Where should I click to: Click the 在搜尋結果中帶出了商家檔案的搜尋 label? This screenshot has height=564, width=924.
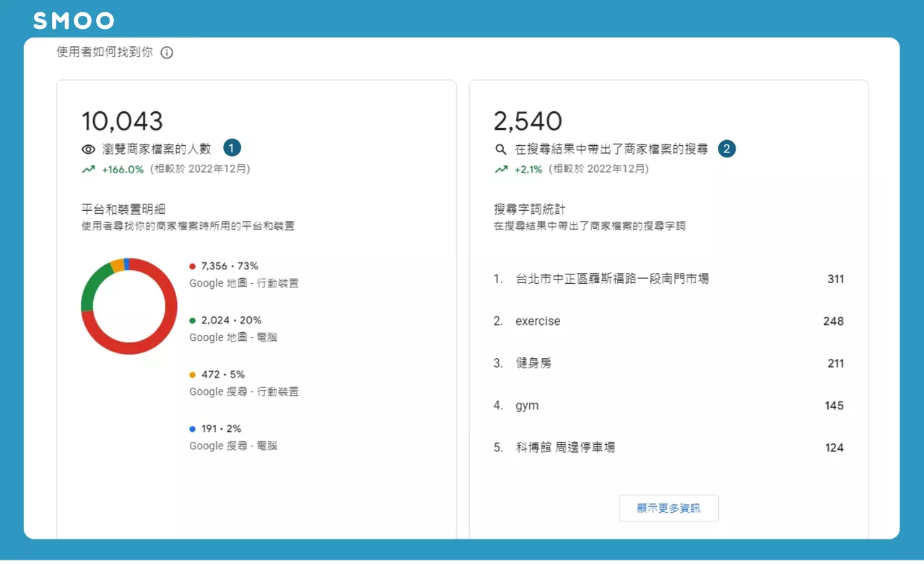point(611,149)
